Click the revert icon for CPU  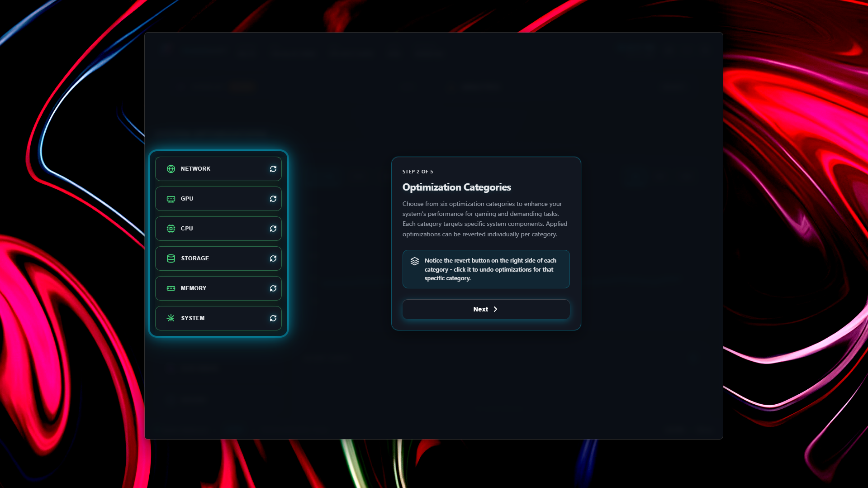[x=273, y=228]
